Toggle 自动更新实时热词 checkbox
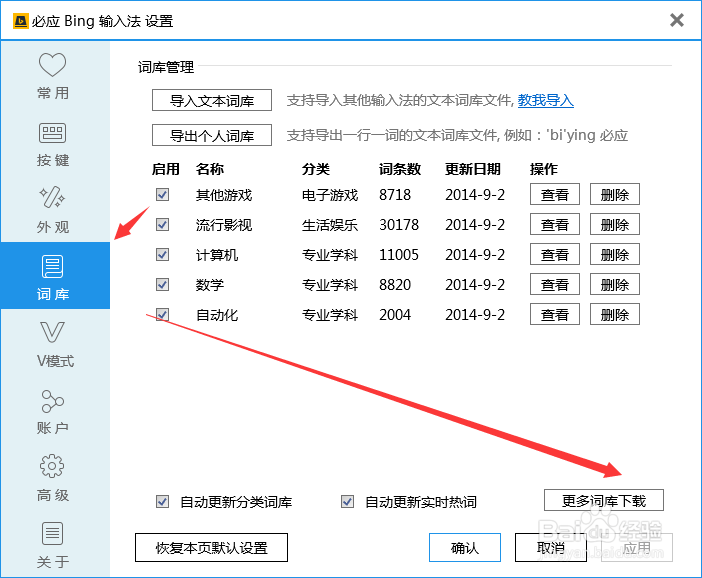This screenshot has width=702, height=578. 347,501
